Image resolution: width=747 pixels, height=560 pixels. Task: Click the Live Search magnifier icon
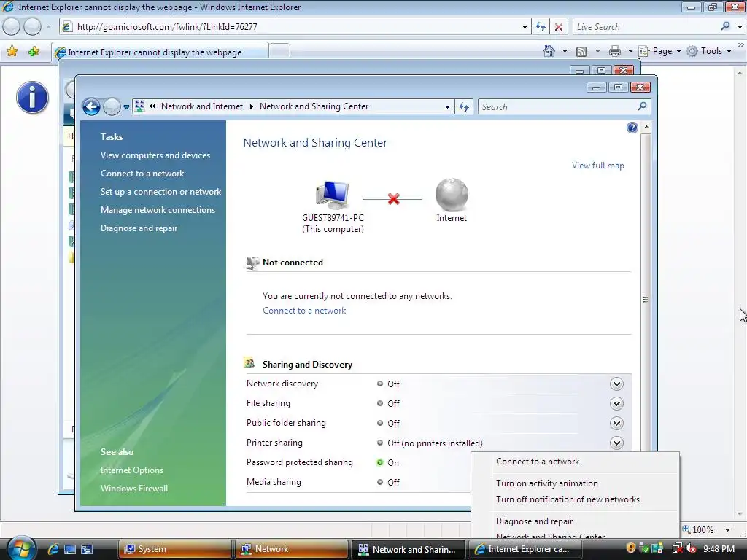tap(725, 26)
